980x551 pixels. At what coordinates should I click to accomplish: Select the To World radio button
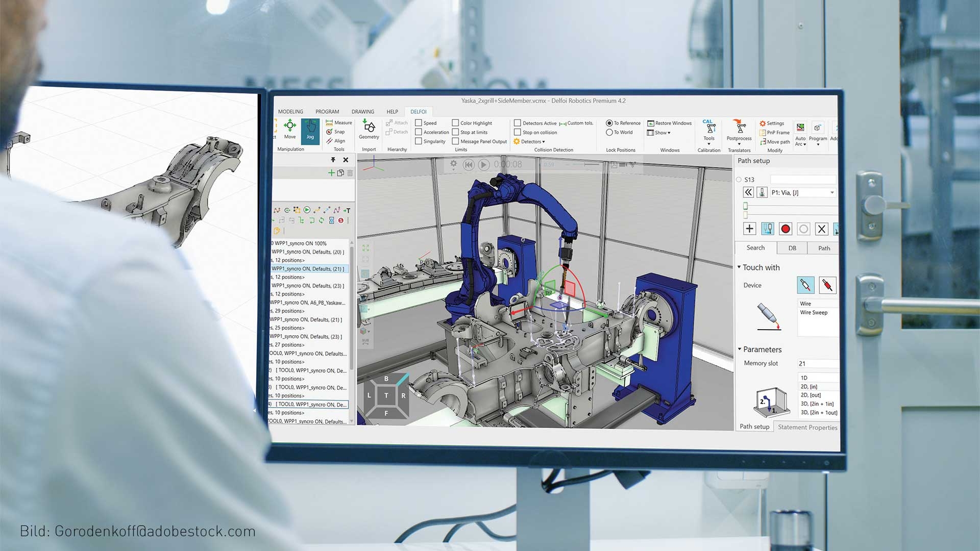point(609,133)
